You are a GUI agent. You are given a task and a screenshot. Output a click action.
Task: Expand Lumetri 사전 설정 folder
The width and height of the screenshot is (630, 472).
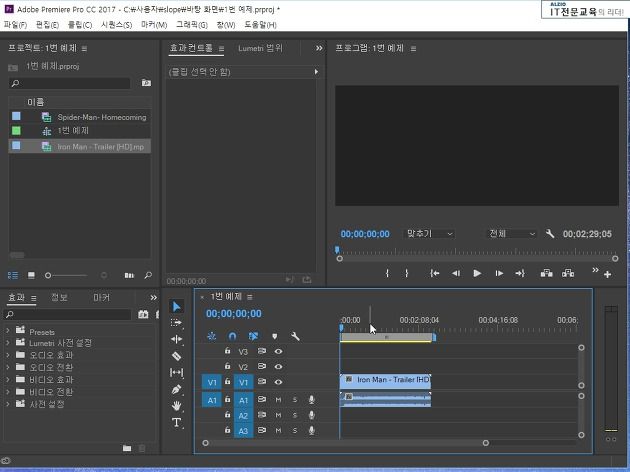click(x=8, y=343)
